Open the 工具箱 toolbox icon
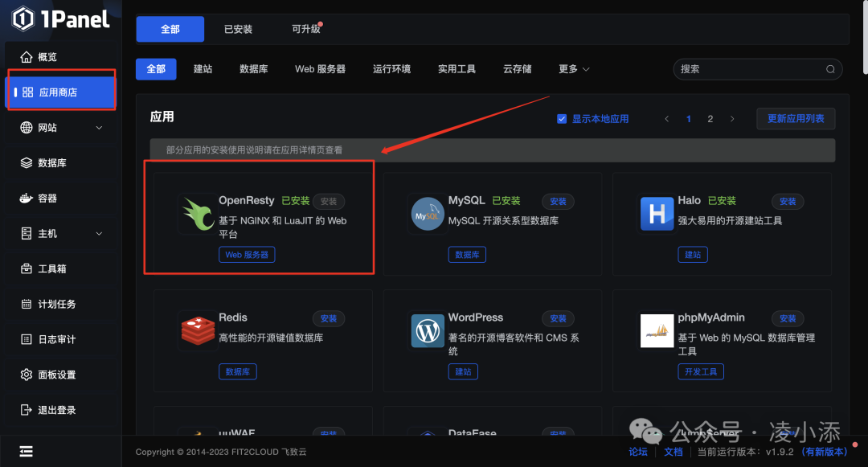Screen dimensions: 868x467 pyautogui.click(x=26, y=269)
